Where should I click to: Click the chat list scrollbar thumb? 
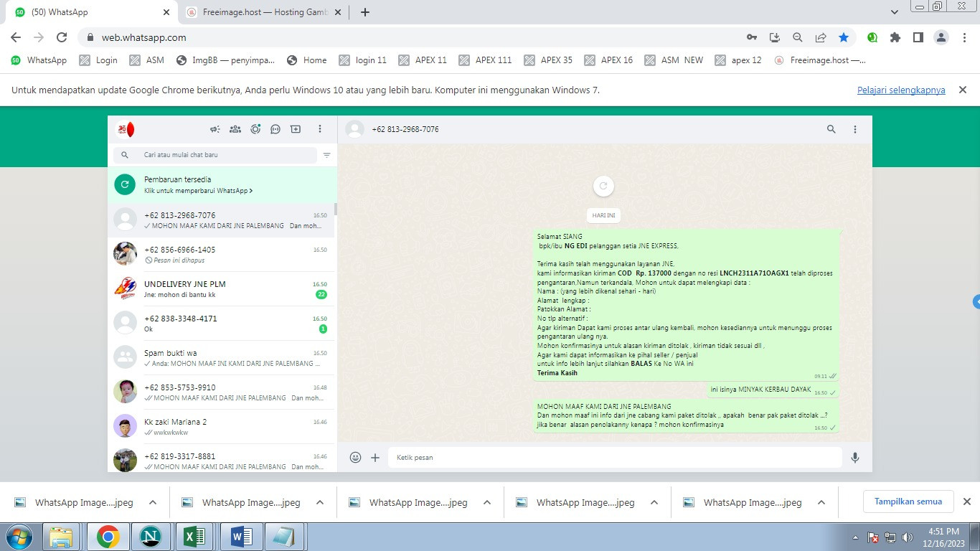point(336,209)
